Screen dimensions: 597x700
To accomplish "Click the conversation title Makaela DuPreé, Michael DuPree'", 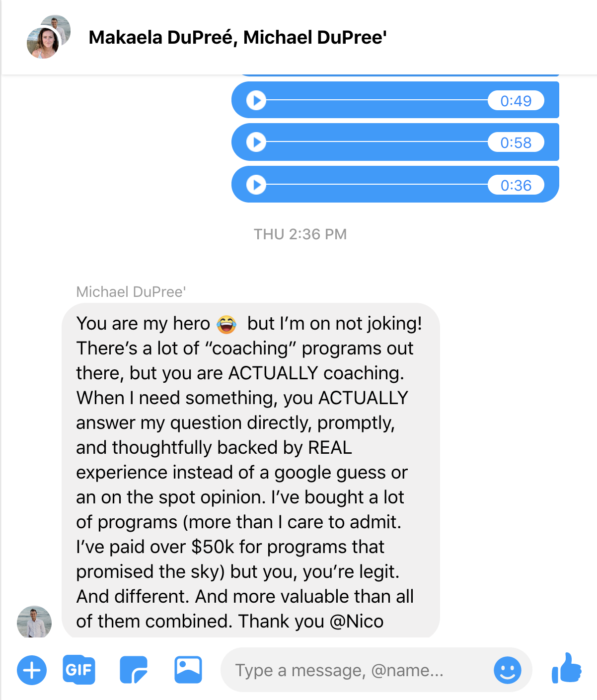I will [237, 38].
